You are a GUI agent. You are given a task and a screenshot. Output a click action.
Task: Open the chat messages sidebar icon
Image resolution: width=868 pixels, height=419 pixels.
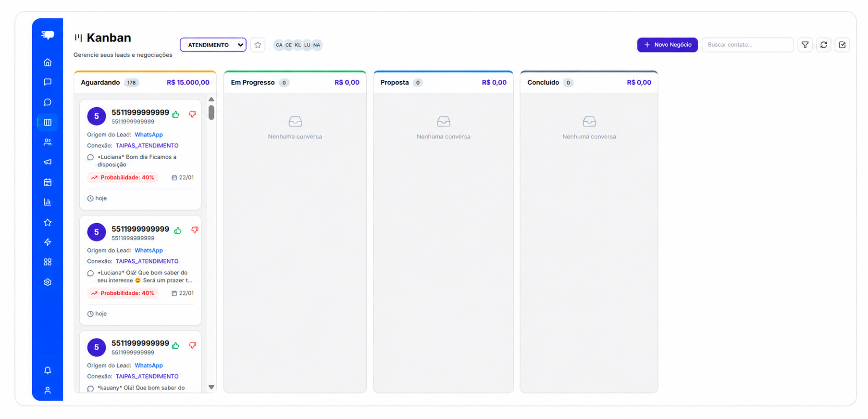point(48,82)
